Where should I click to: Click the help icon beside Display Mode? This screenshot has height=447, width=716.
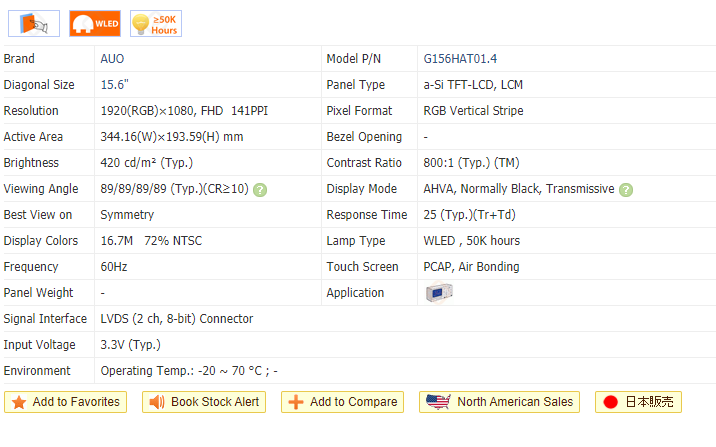coord(626,189)
